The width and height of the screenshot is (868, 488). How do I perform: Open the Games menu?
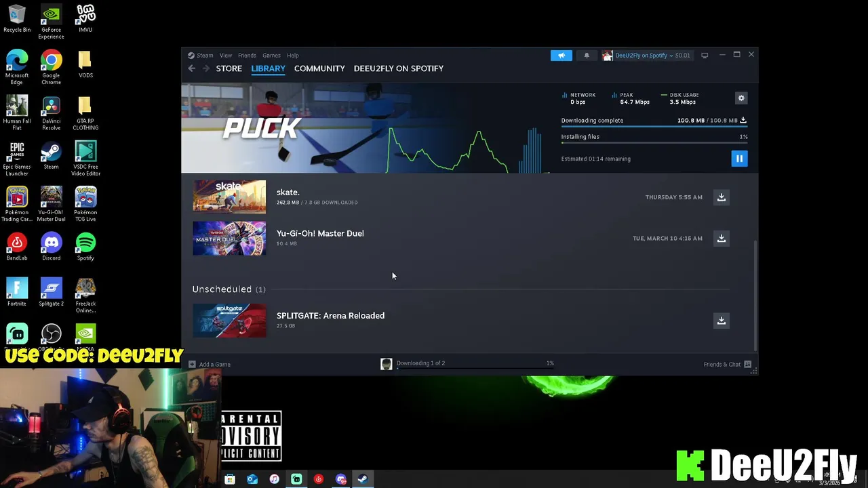point(271,56)
